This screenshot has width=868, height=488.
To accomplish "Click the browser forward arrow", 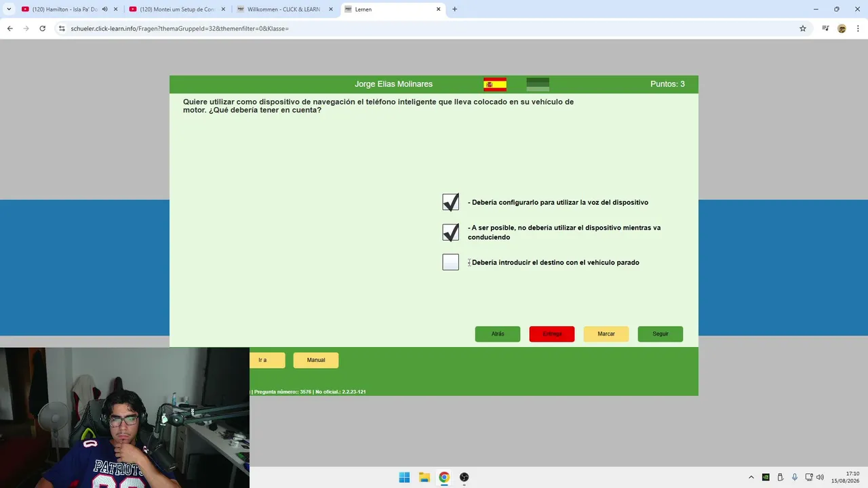I will [26, 28].
